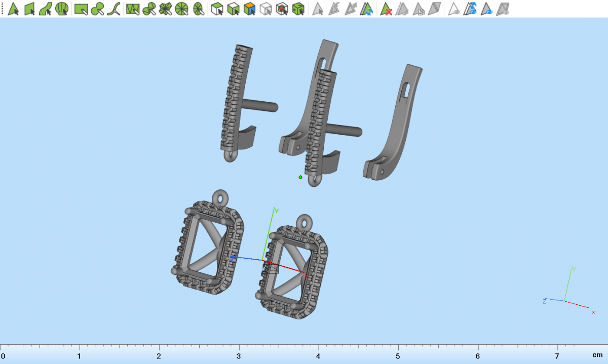This screenshot has height=364, width=608.
Task: Click the dark triangle with blue eye icon
Action: (x=487, y=9)
